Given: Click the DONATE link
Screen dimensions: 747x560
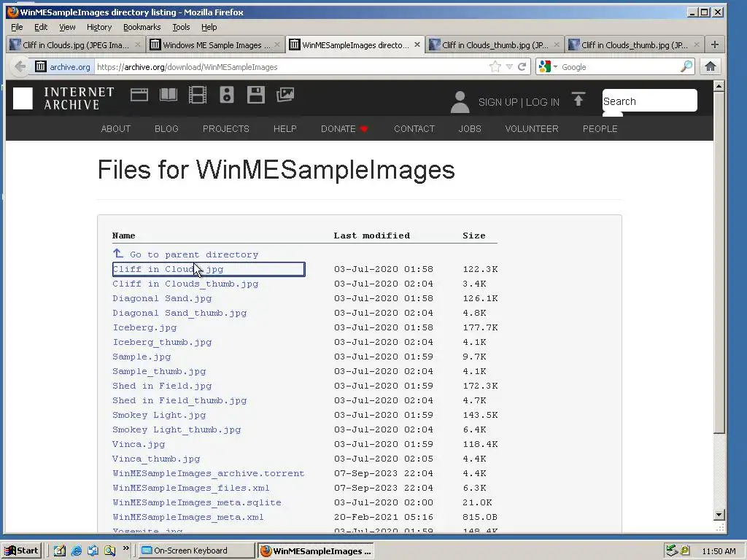Looking at the screenshot, I should click(344, 128).
